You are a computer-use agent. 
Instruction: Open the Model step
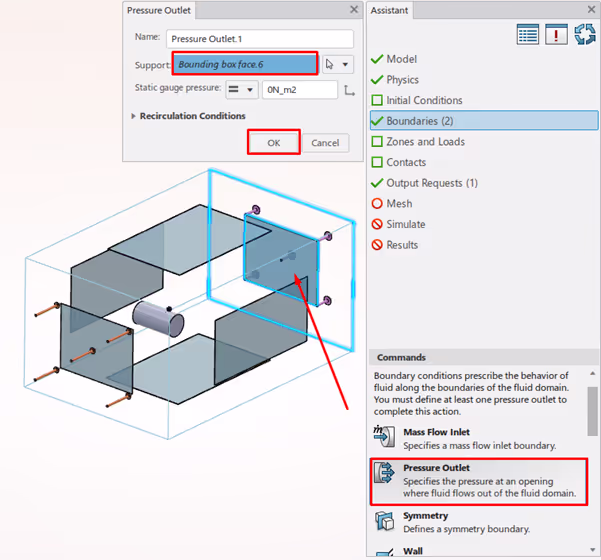(x=401, y=59)
